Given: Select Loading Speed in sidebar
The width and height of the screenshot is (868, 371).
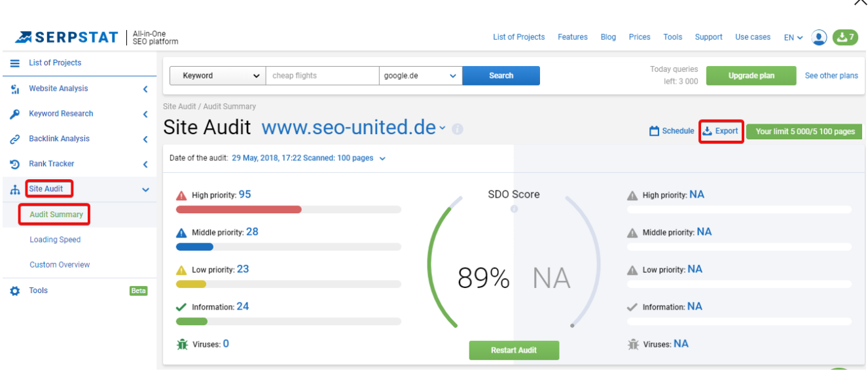Looking at the screenshot, I should click(55, 240).
